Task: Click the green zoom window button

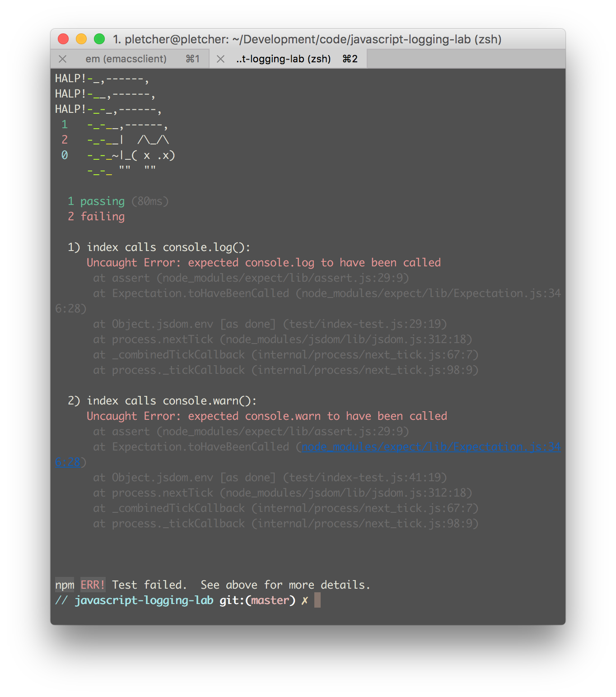Action: tap(99, 39)
